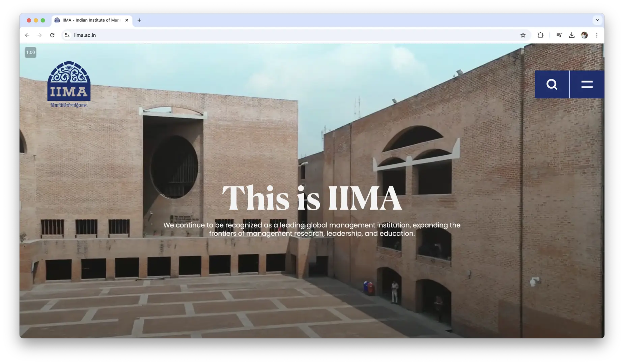View site information icon in address bar
Viewport: 624px width, 364px height.
[x=67, y=35]
